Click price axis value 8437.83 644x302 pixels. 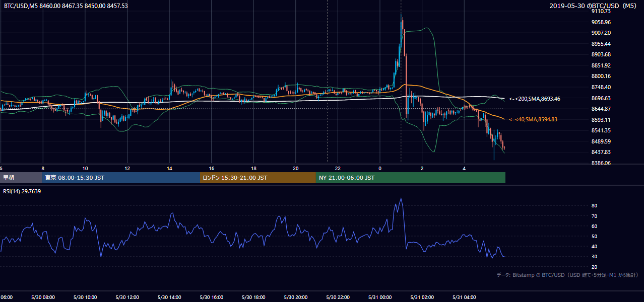601,152
